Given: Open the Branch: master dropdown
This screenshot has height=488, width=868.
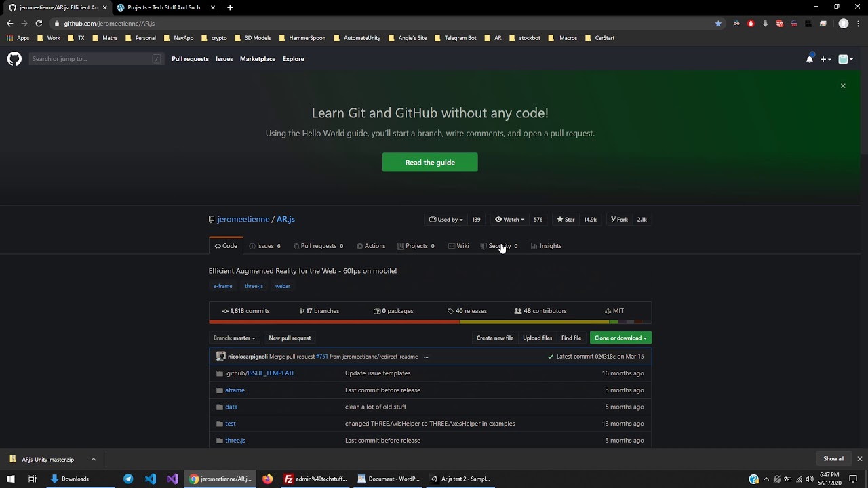Looking at the screenshot, I should click(x=234, y=338).
